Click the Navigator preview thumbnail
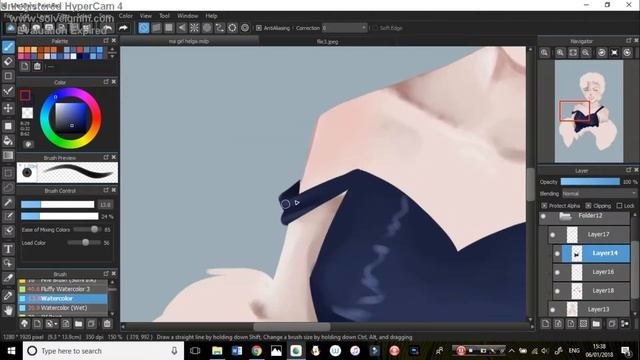The width and height of the screenshot is (640, 360). (x=589, y=111)
